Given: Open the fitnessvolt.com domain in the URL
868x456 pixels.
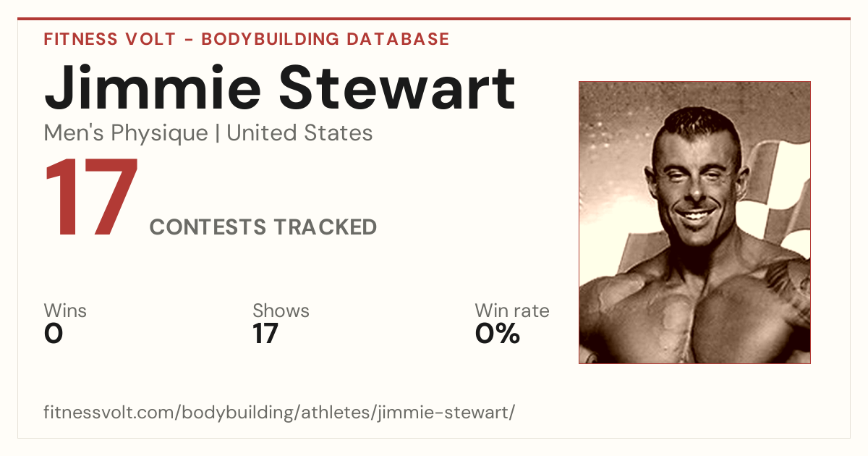Looking at the screenshot, I should point(110,413).
